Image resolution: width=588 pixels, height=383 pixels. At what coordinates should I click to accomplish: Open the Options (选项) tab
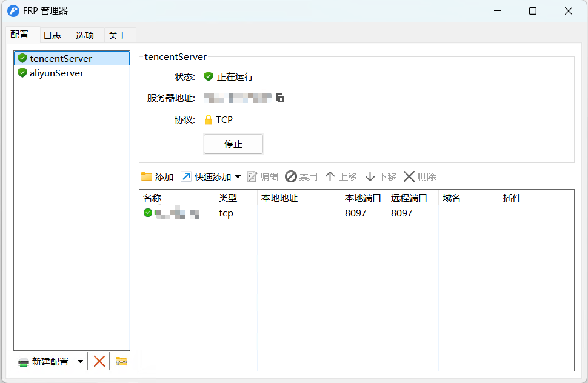(x=85, y=36)
